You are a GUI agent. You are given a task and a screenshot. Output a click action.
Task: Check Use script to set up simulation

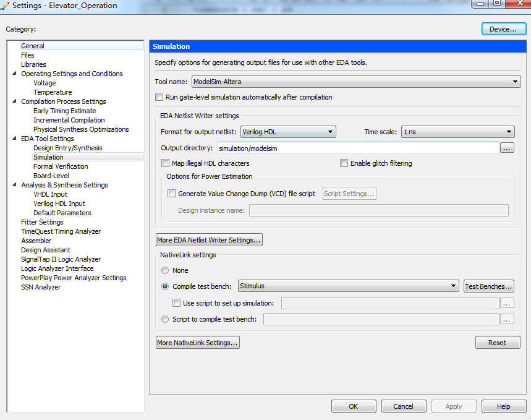coord(176,302)
